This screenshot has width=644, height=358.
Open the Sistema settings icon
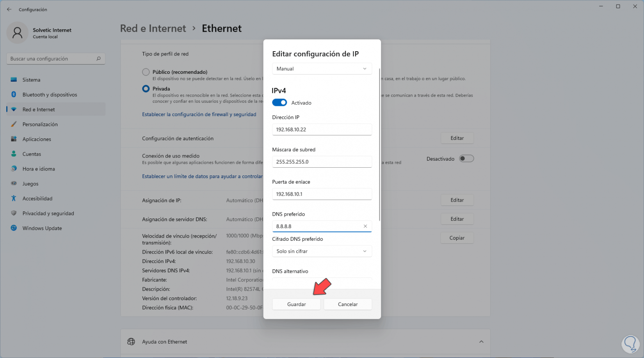[14, 80]
